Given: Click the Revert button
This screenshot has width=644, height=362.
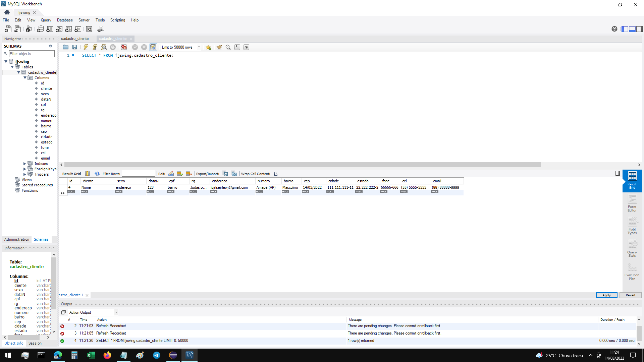Looking at the screenshot, I should coord(630,295).
